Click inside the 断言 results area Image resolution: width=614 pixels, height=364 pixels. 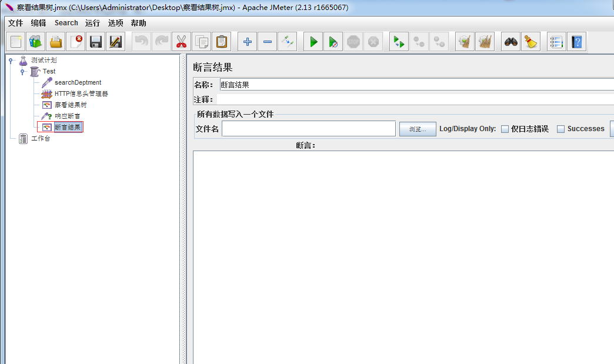click(403, 257)
